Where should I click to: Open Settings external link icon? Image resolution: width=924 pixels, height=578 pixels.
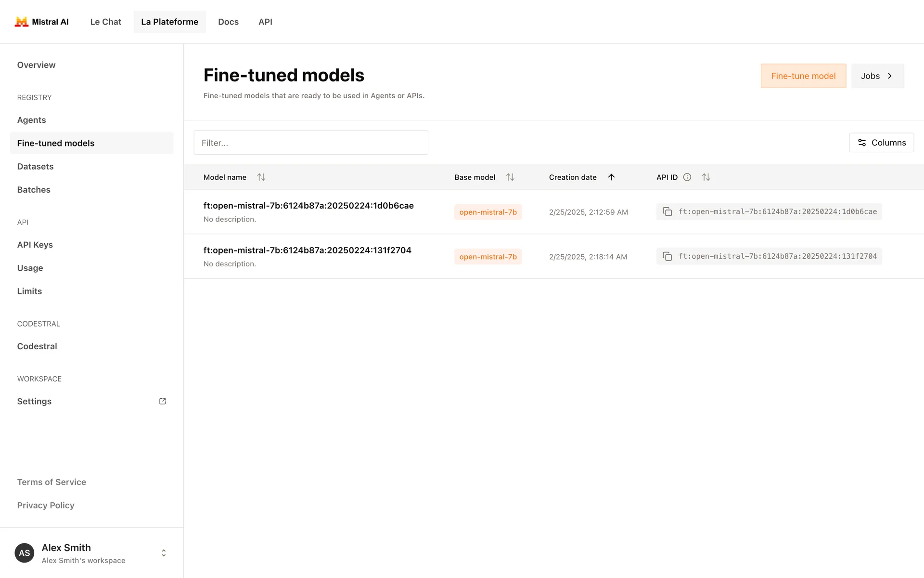pyautogui.click(x=163, y=401)
